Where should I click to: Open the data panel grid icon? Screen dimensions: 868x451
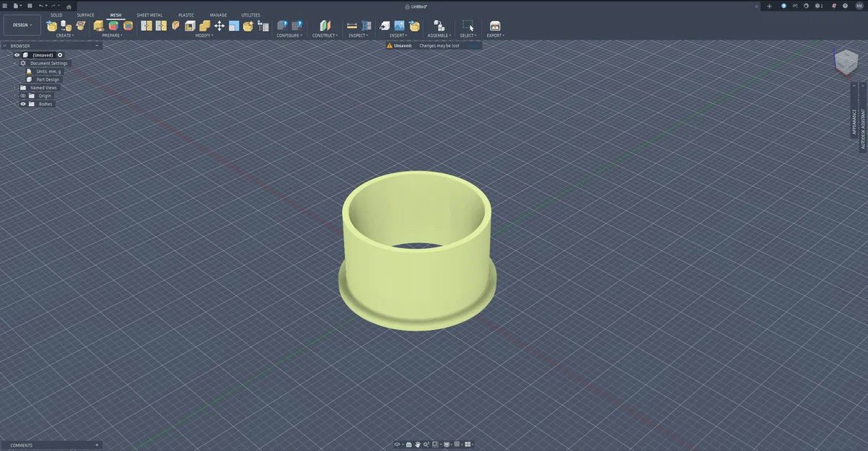pyautogui.click(x=5, y=6)
